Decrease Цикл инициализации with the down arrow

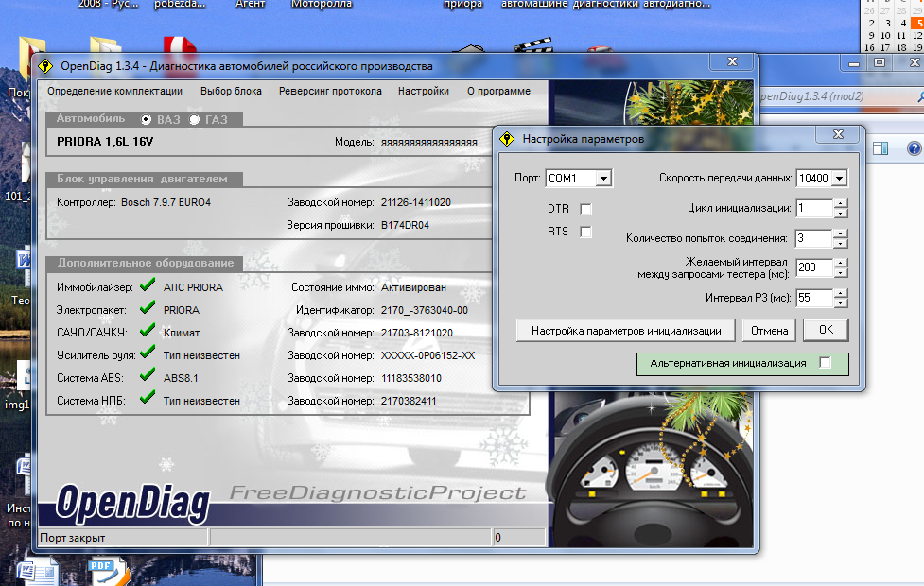pyautogui.click(x=841, y=213)
